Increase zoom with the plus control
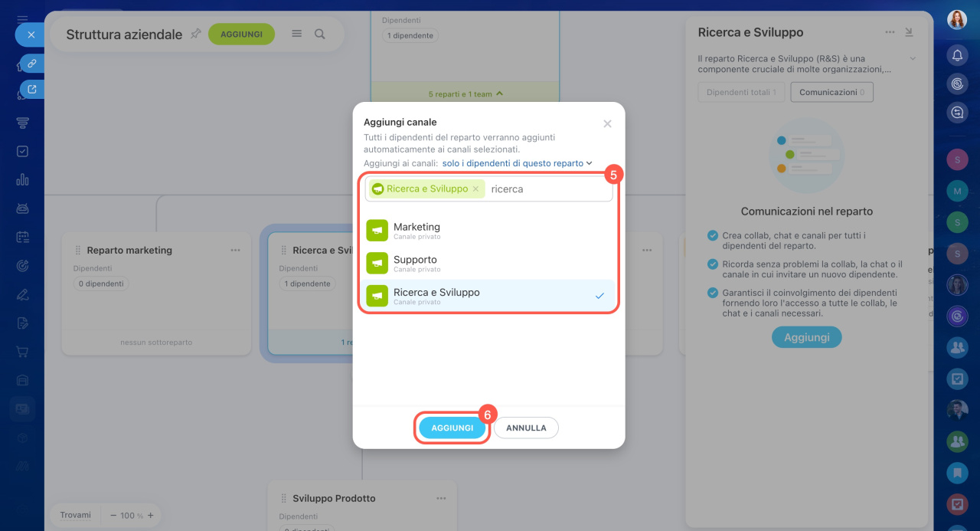The width and height of the screenshot is (980, 531). pyautogui.click(x=151, y=516)
